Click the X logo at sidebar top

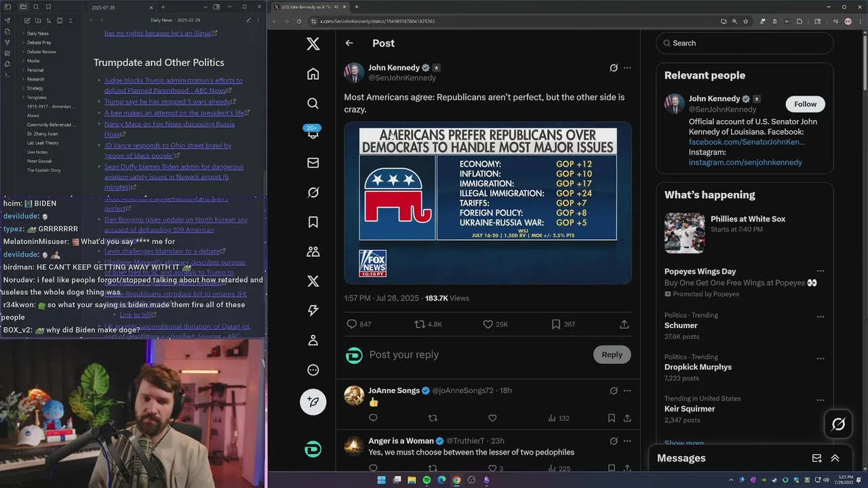click(x=313, y=44)
